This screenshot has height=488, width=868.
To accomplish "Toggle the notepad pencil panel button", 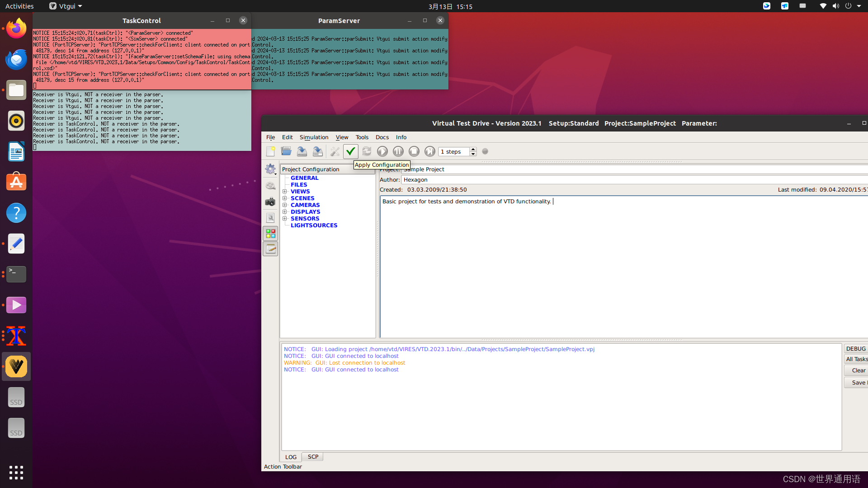I will [270, 249].
